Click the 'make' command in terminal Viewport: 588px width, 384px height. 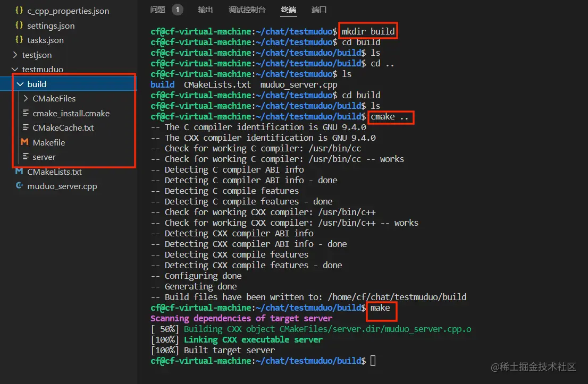pos(380,308)
